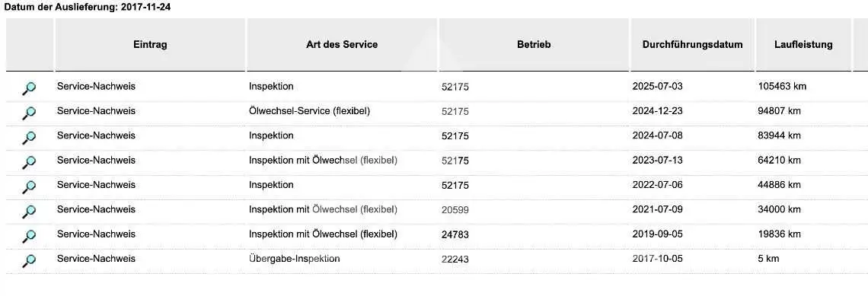Sort by the Durchführungsdatum column header
The width and height of the screenshot is (868, 296).
(x=693, y=45)
